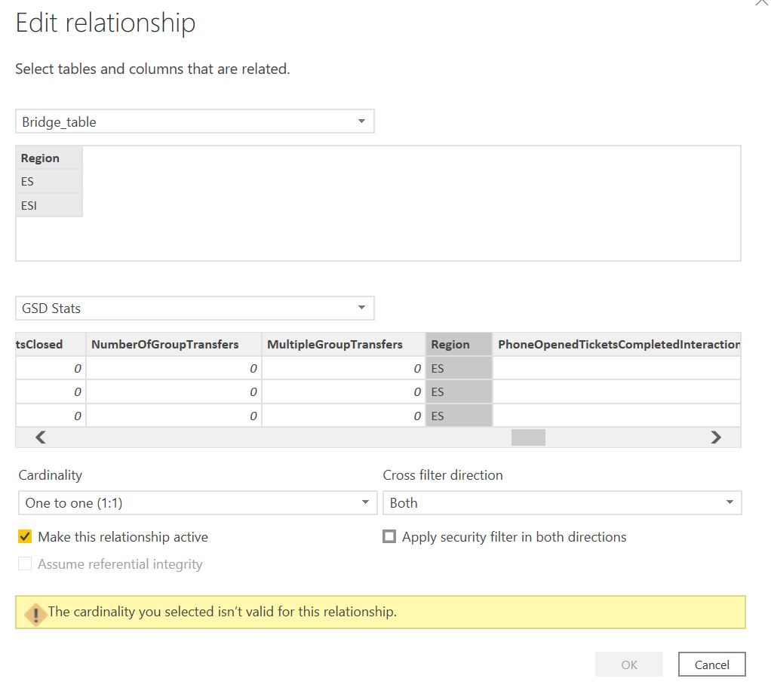Open the Cardinality dropdown showing One to one
771x700 pixels.
(198, 503)
